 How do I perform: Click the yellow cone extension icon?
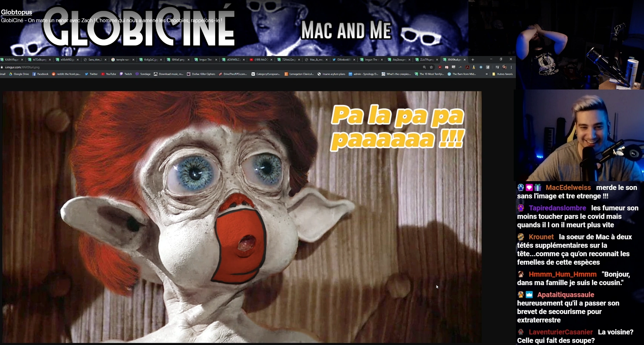(474, 67)
